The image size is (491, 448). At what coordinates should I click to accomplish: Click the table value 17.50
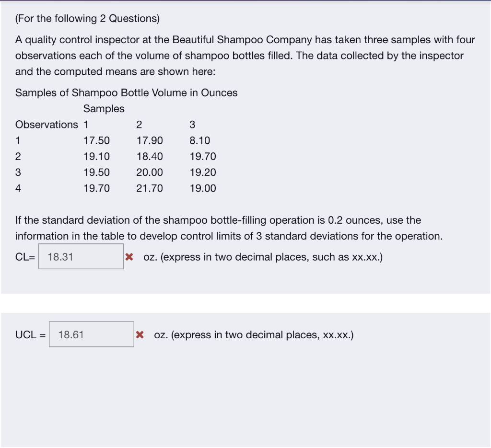tap(97, 140)
